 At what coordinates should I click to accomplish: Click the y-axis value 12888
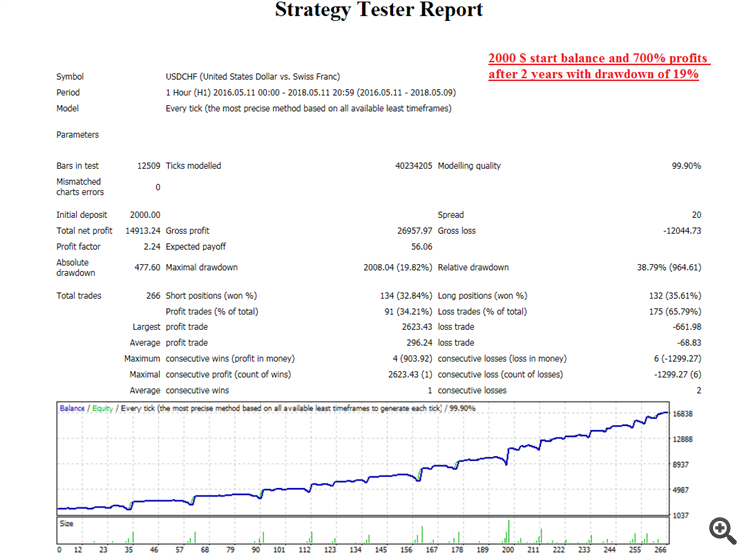click(683, 439)
